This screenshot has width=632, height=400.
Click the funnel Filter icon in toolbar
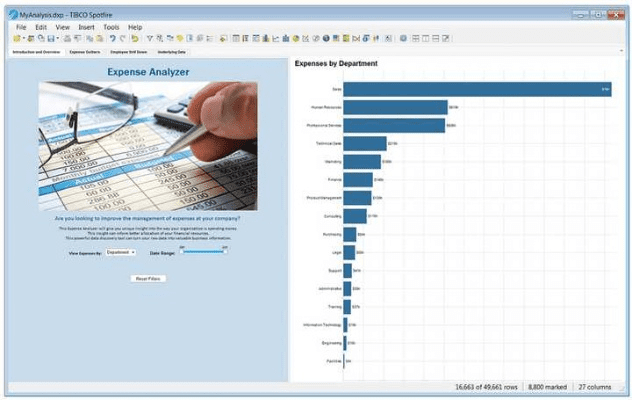150,38
